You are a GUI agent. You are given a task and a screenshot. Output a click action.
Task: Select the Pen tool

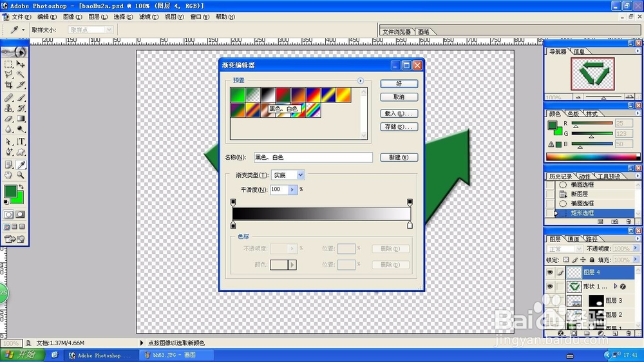click(x=8, y=151)
